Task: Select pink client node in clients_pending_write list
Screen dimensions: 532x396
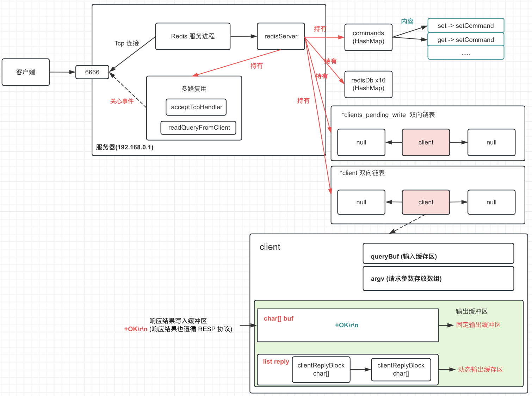Action: (x=426, y=142)
